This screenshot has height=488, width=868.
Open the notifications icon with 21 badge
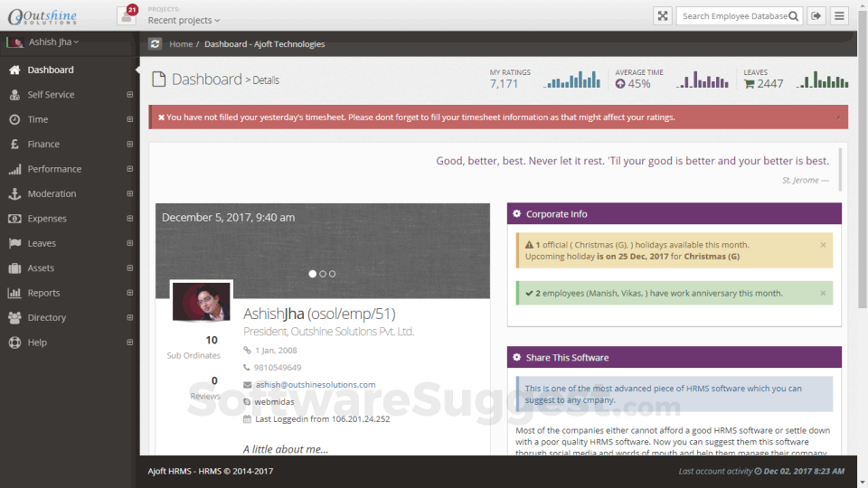click(x=127, y=15)
